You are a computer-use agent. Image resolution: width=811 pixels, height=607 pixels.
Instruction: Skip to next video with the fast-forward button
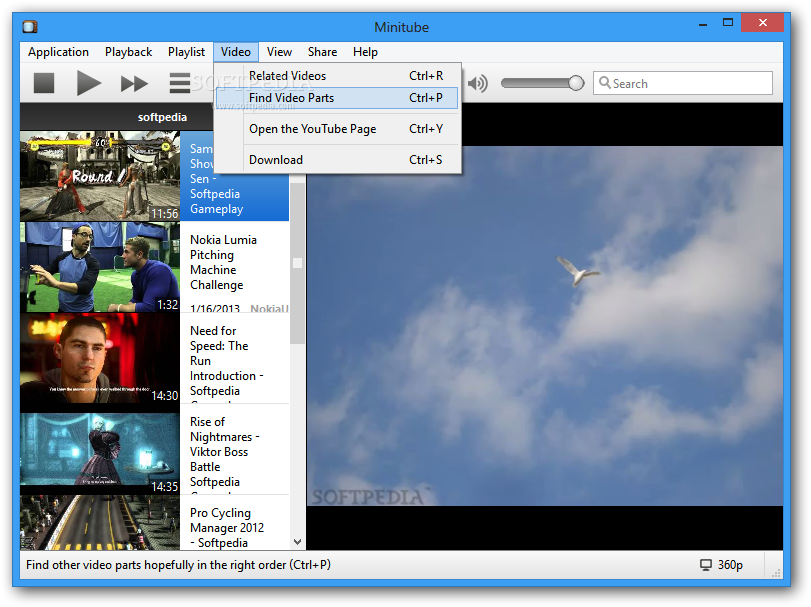(x=134, y=83)
